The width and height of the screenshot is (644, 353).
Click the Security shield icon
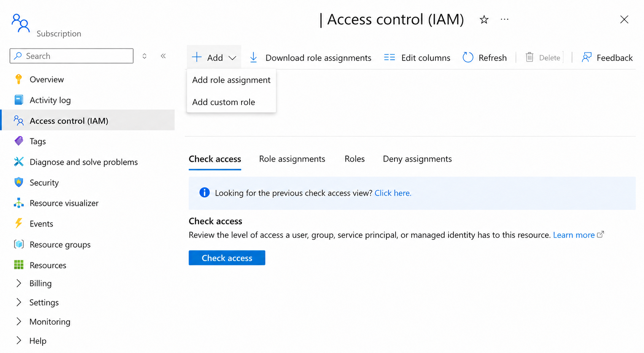coord(19,182)
